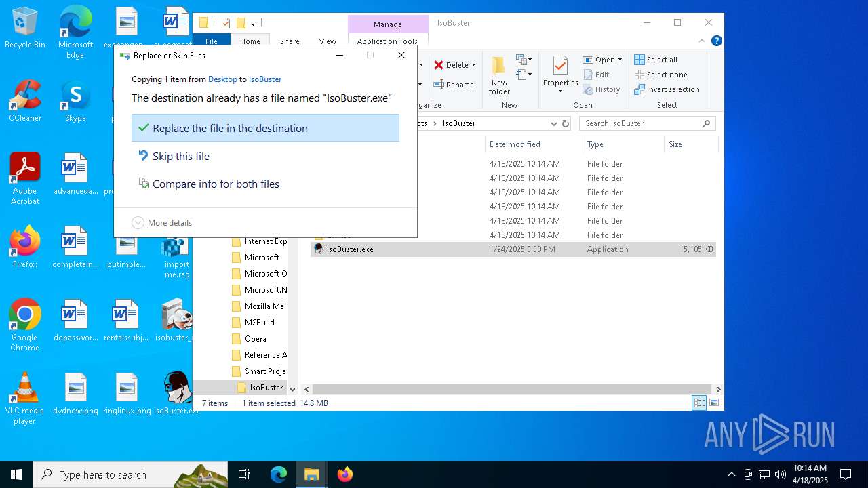Sort by Date modified column
This screenshot has height=488, width=868.
[x=534, y=144]
